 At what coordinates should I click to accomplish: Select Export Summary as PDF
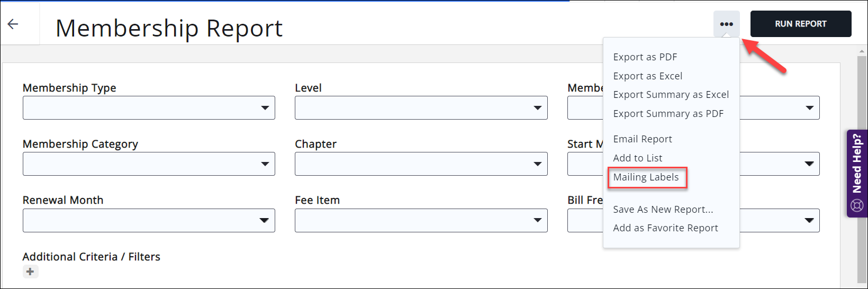668,114
